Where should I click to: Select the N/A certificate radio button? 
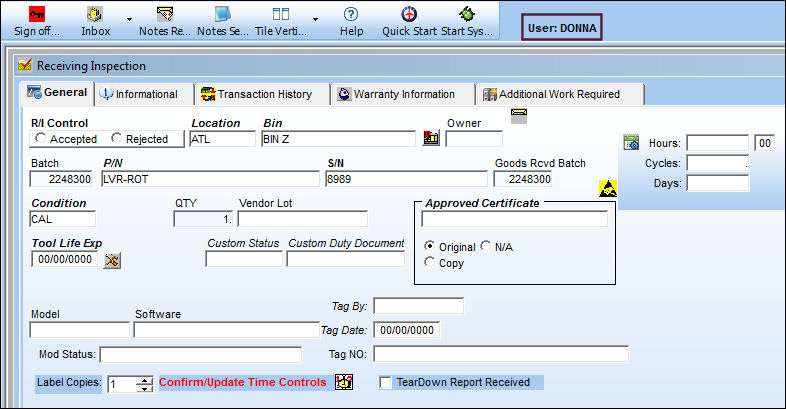coord(485,246)
